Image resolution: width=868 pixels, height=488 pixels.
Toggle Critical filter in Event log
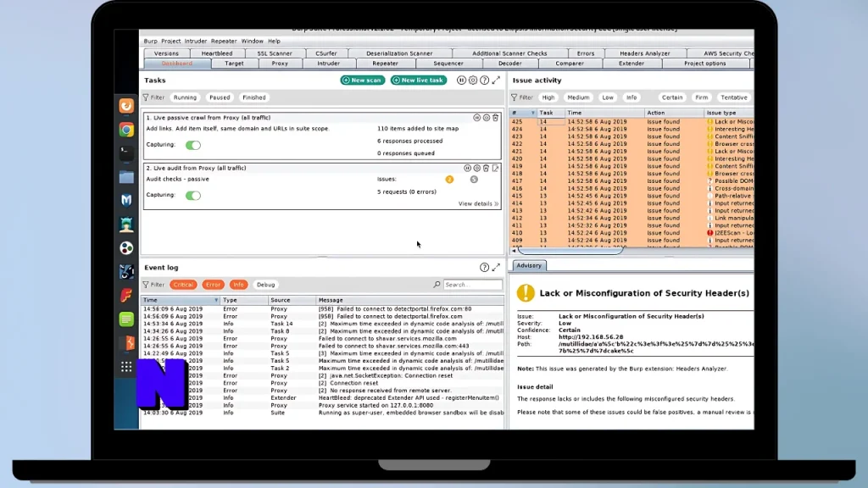183,285
